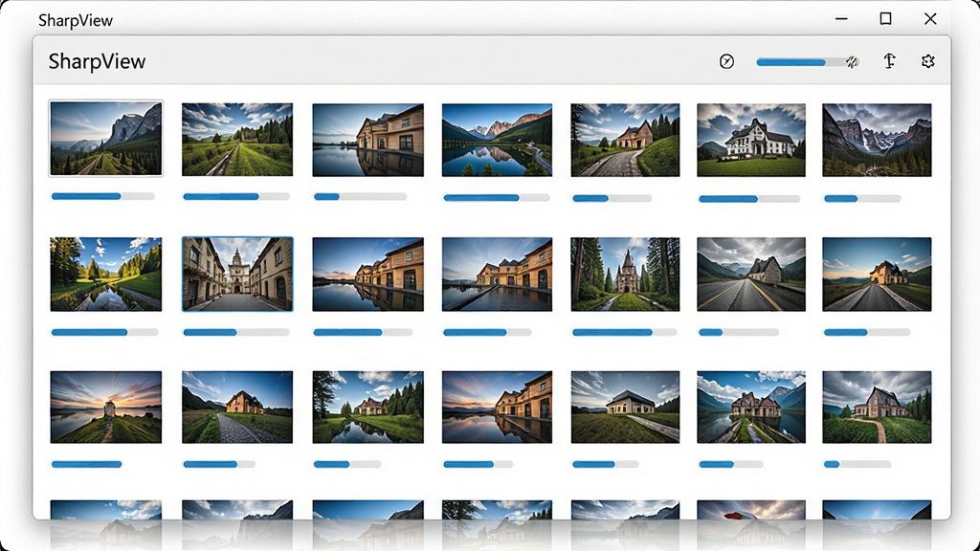Image resolution: width=980 pixels, height=551 pixels.
Task: Open settings with the gear icon
Action: pyautogui.click(x=928, y=61)
